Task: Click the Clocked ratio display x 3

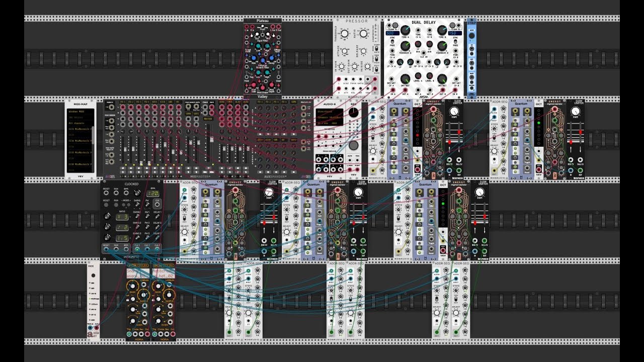Action: tap(122, 217)
